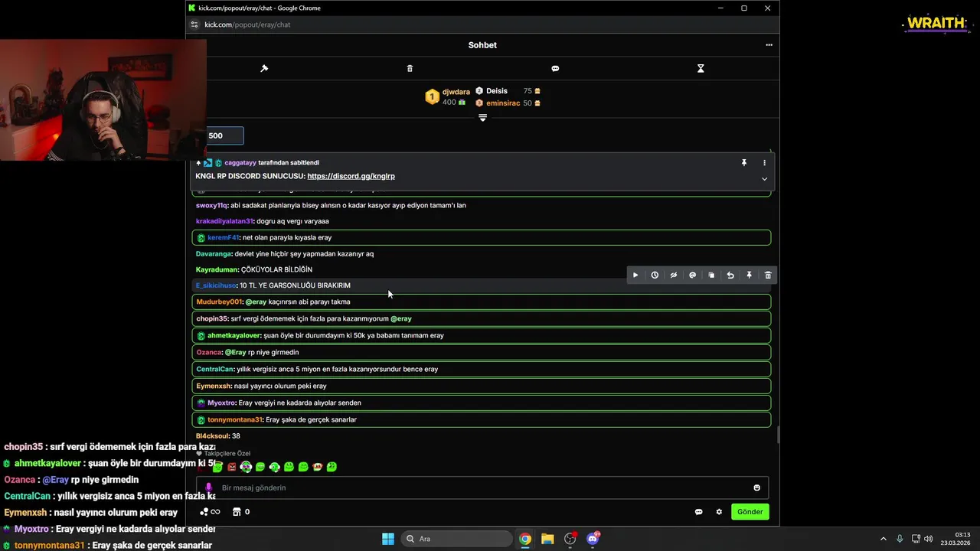Open the three-dot menu beside Sohbet
Image resolution: width=980 pixels, height=551 pixels.
[x=769, y=45]
